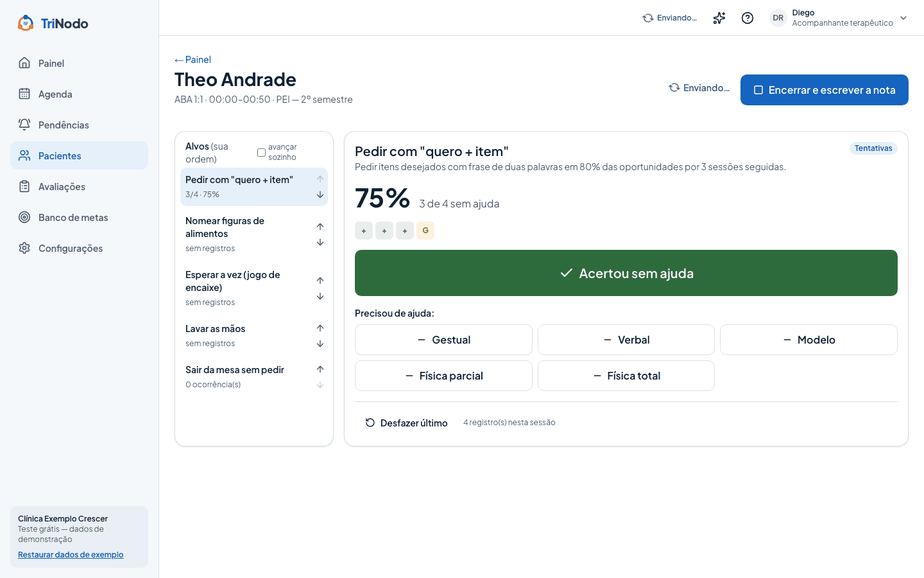Click the DR user avatar
Image resolution: width=924 pixels, height=578 pixels.
pyautogui.click(x=778, y=18)
